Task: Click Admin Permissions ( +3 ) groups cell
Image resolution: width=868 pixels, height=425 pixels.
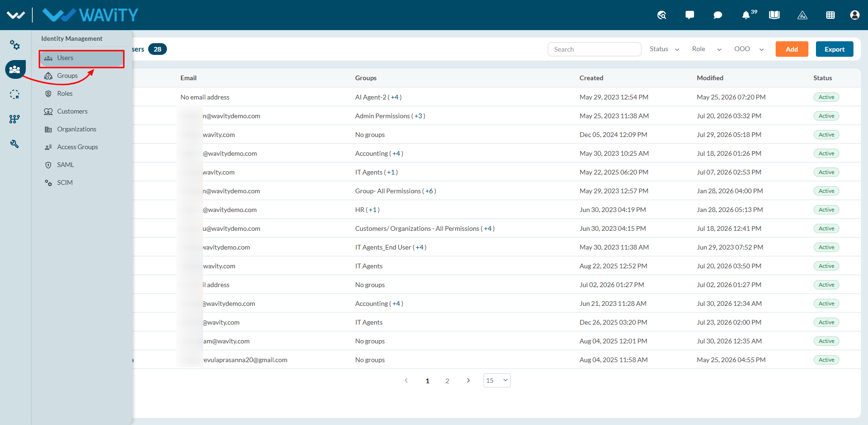Action: [x=390, y=116]
